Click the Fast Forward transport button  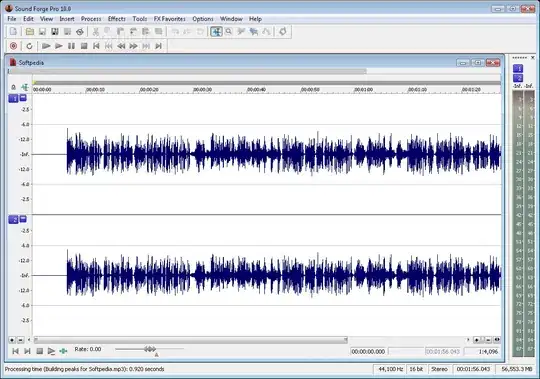(133, 46)
